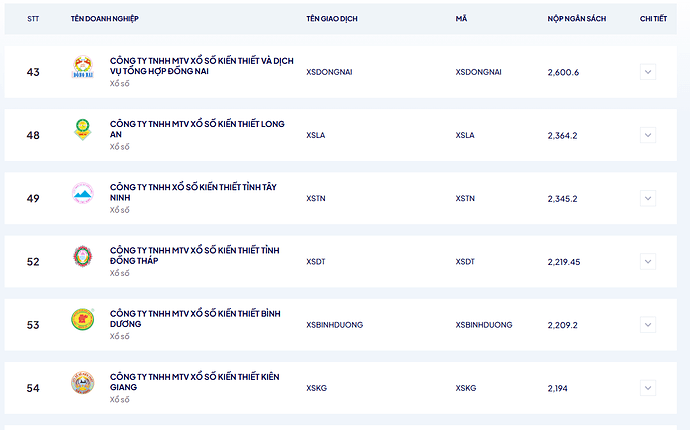Click the Bình Dương lottery company logo
The image size is (690, 430).
coord(82,320)
